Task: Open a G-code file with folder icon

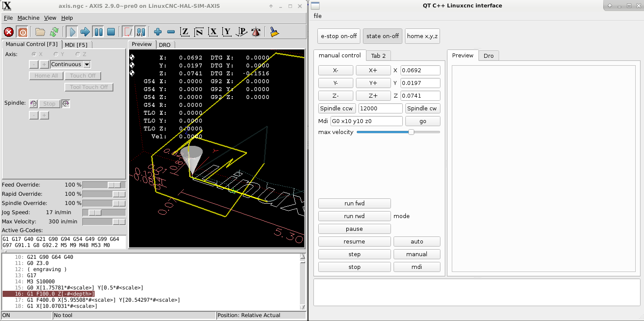Action: click(40, 32)
